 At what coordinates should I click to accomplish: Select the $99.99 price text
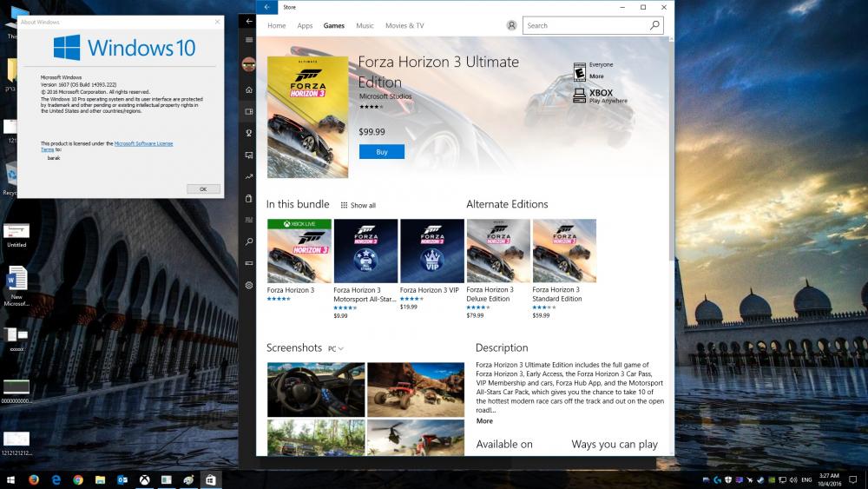[372, 132]
